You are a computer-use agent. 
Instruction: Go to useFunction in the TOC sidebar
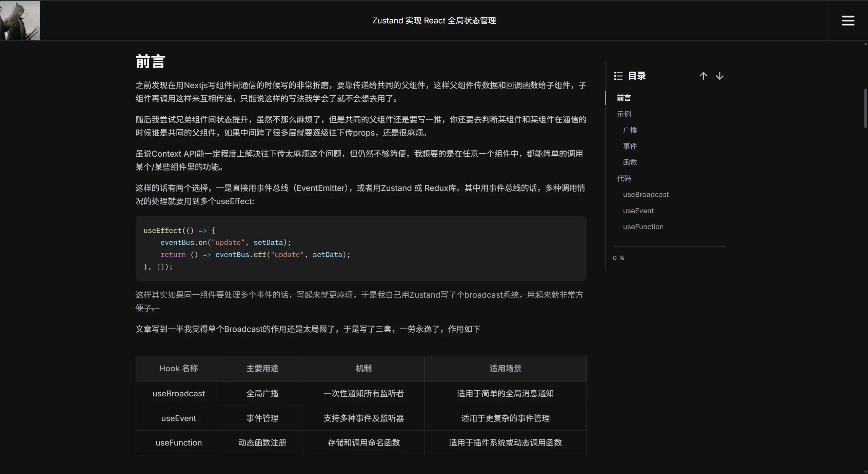pos(643,227)
